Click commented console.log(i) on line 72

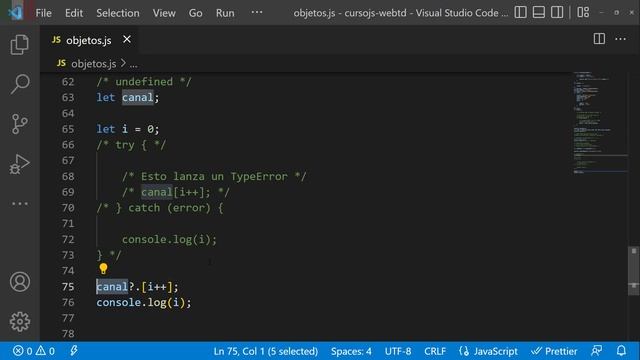169,239
